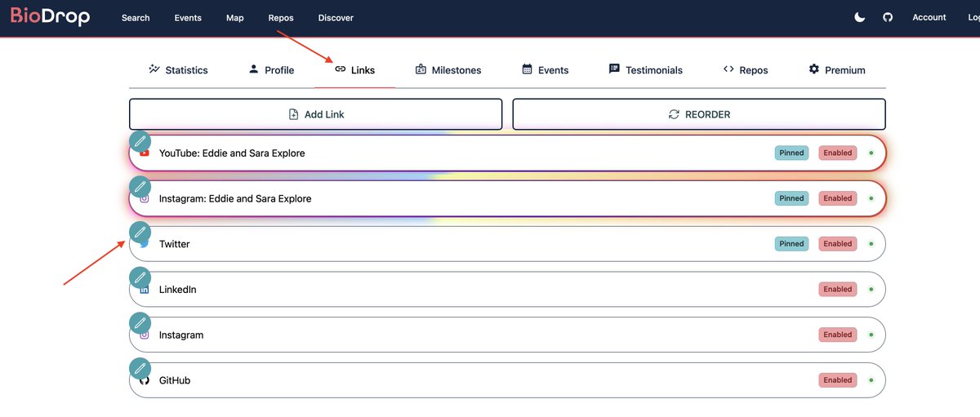Select the Twitter link row text
Screen dimensions: 980x417
(174, 244)
